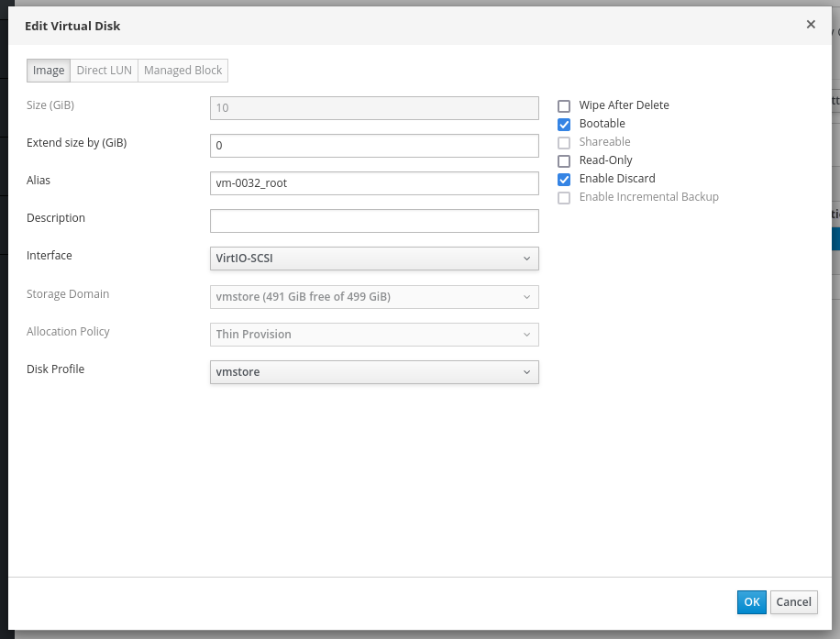Open the Storage Domain dropdown
The width and height of the screenshot is (840, 639).
(x=373, y=297)
